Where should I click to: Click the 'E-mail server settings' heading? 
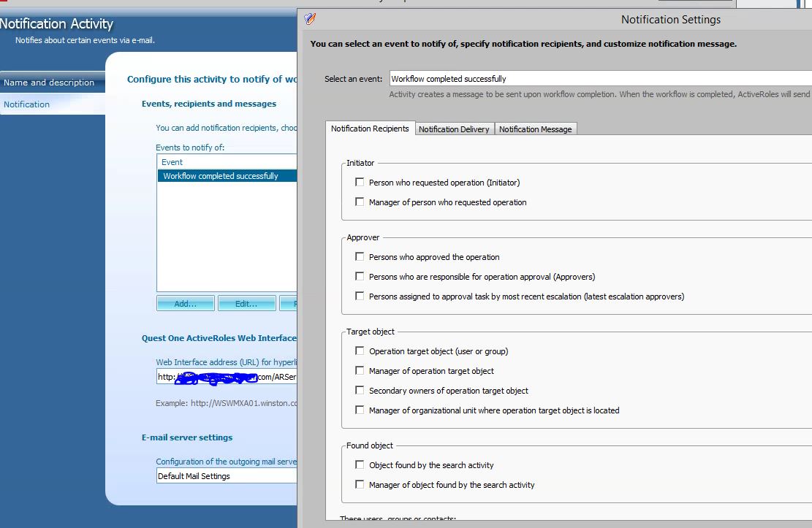coord(187,437)
